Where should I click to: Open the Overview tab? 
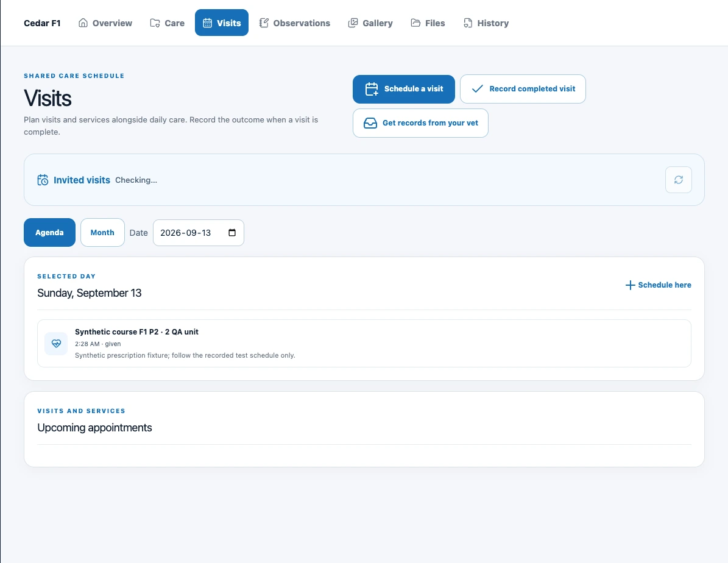pos(105,23)
